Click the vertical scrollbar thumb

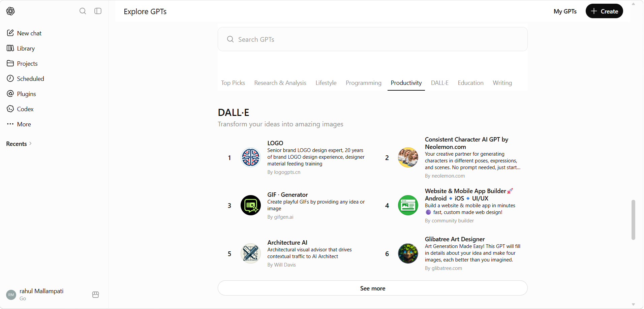coord(633,220)
